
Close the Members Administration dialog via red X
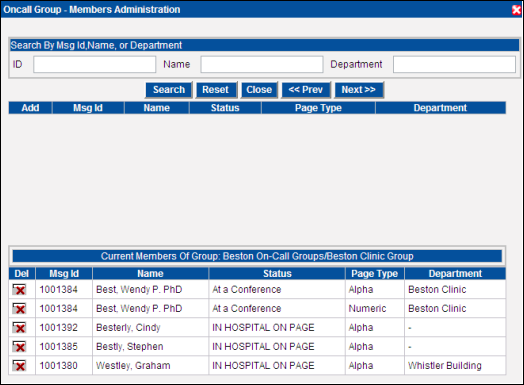pos(516,10)
